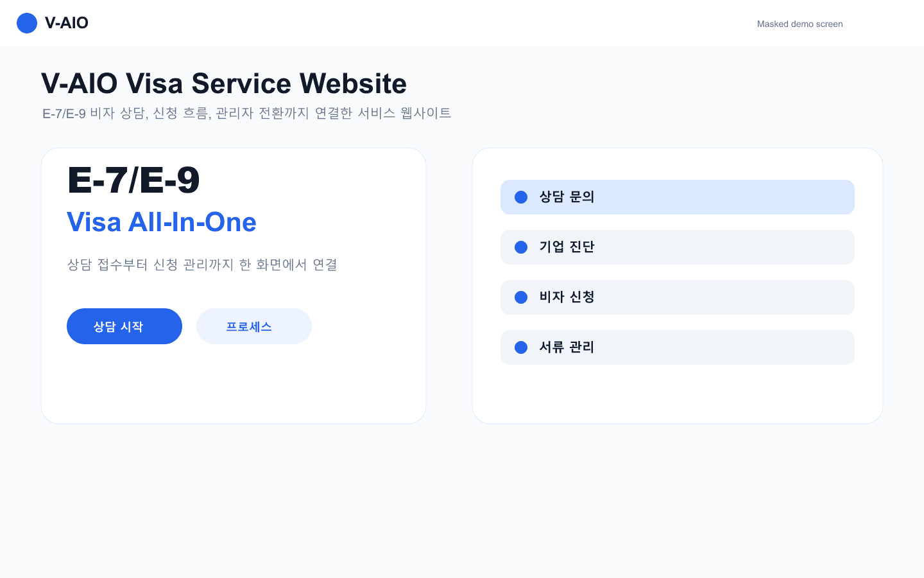Select the highlighted 상담 문의 row

[678, 197]
